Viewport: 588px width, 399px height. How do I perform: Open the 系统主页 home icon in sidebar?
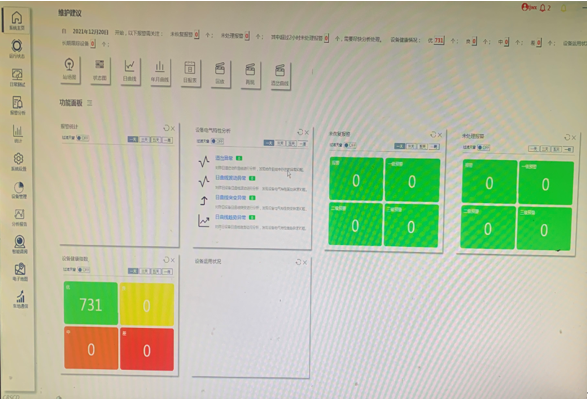17,20
